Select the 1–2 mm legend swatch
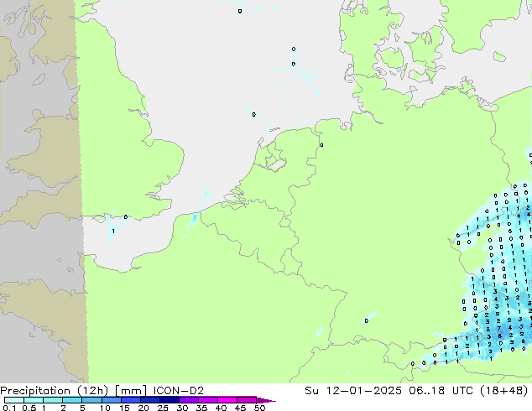Screen dimensions: 532x411 pos(53,400)
